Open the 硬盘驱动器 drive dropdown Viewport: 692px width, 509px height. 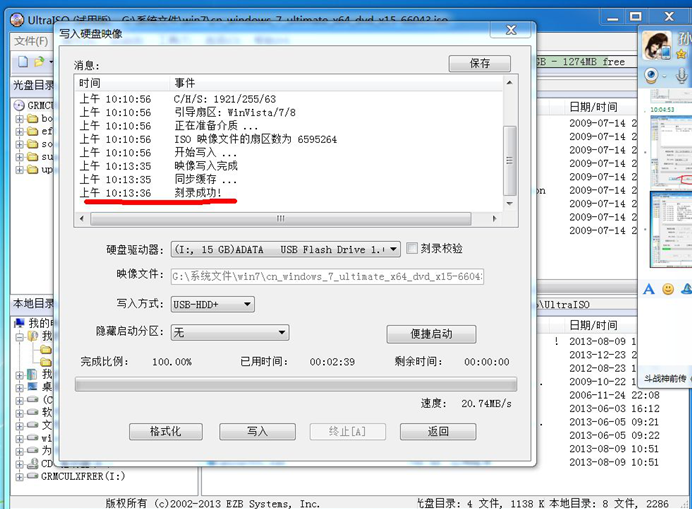tap(394, 249)
